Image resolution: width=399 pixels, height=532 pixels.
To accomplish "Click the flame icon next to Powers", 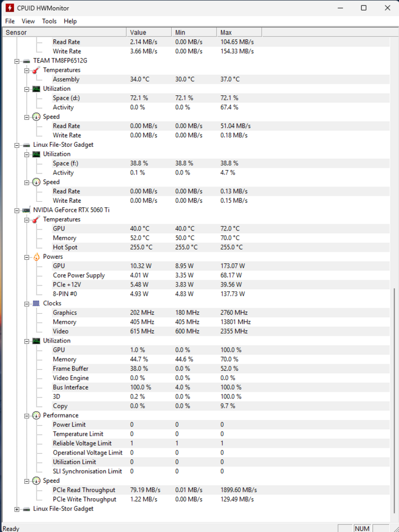I will (36, 257).
